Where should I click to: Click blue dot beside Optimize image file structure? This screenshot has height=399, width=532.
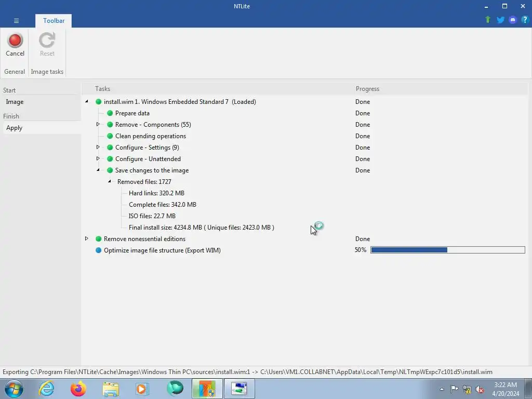pos(98,250)
